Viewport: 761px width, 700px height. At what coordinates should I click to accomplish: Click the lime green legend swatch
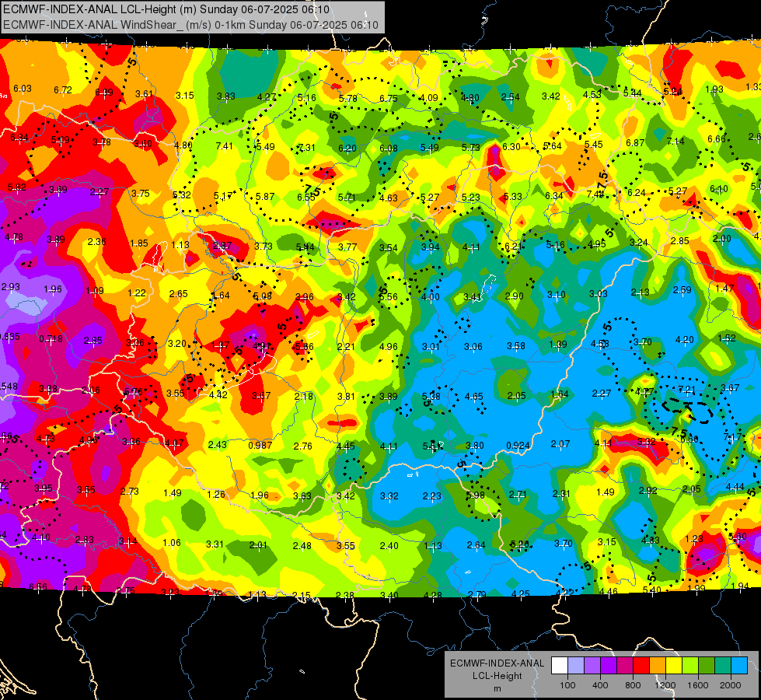[690, 665]
